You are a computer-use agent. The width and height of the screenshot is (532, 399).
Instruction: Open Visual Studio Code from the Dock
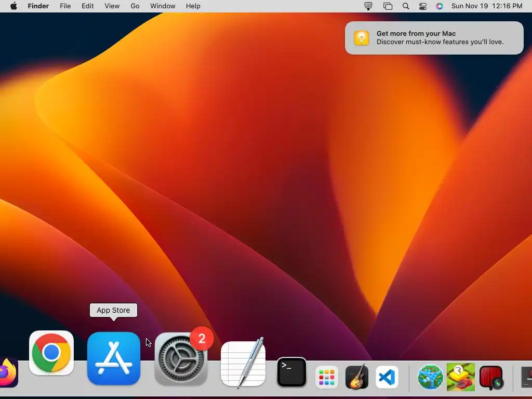click(387, 377)
